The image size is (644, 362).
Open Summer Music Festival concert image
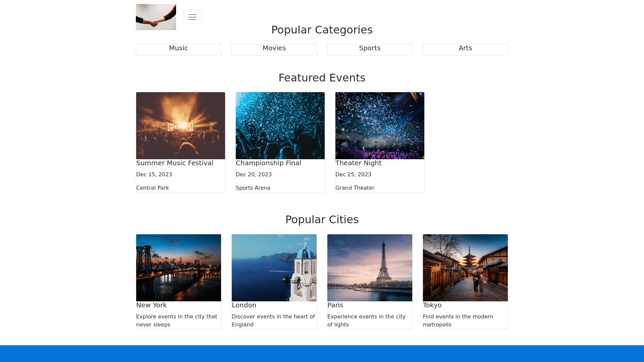tap(180, 126)
